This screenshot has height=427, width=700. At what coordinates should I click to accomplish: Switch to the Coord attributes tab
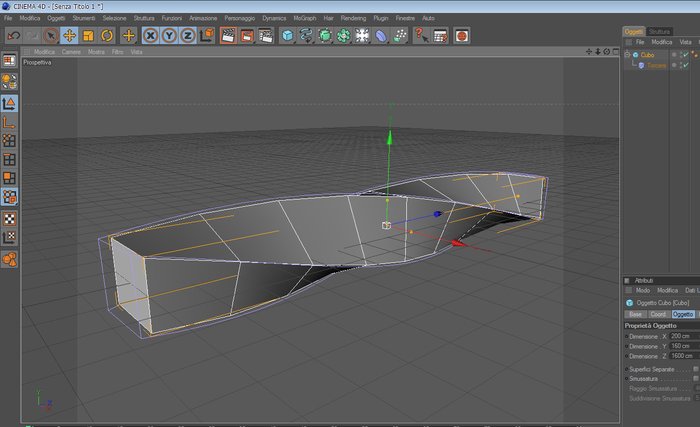[658, 314]
